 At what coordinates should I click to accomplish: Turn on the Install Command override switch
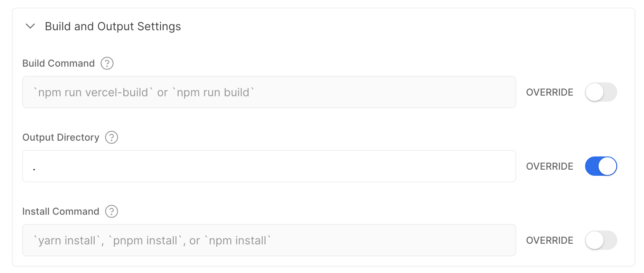tap(601, 240)
